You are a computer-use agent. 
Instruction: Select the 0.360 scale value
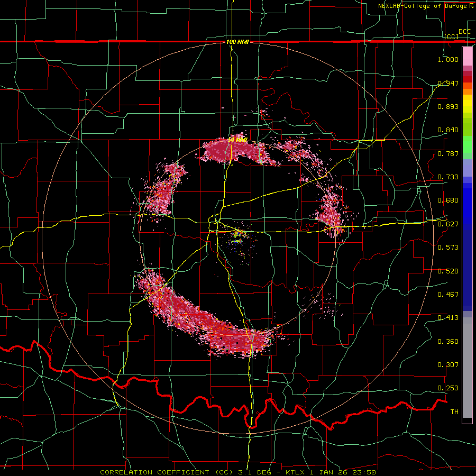click(448, 342)
